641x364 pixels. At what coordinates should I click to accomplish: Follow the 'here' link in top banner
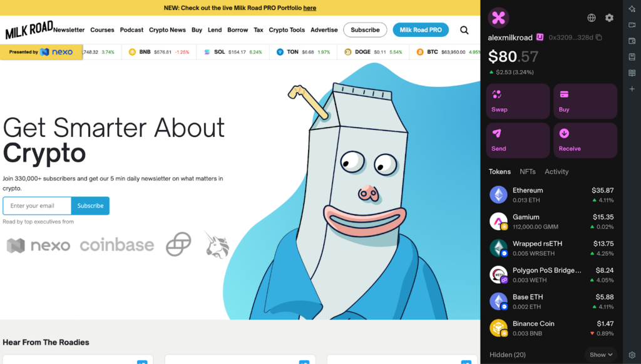[310, 8]
